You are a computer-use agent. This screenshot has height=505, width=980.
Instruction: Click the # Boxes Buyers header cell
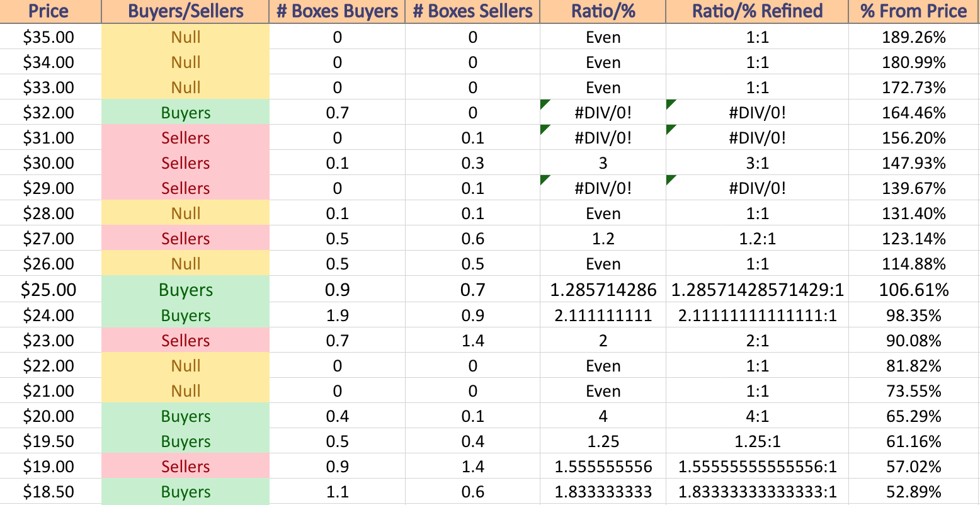tap(337, 11)
